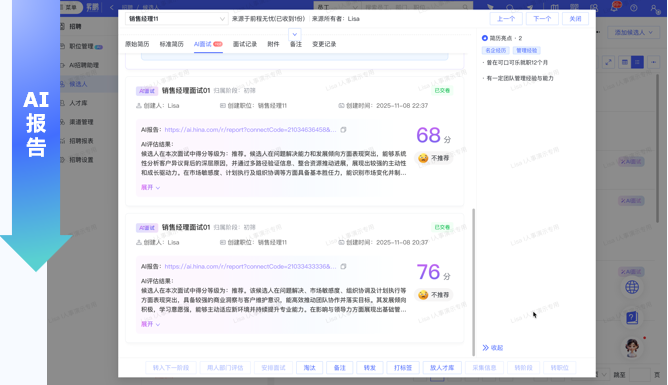This screenshot has height=385, width=668.
Task: Select 简历亮点 radio indicator
Action: coord(485,38)
